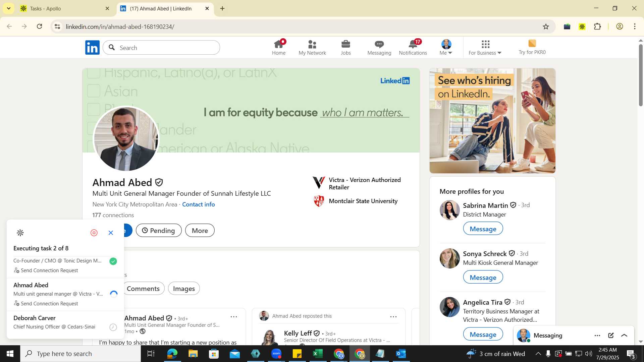Expand the Messaging overlay chevron
The height and width of the screenshot is (362, 644).
tap(624, 335)
